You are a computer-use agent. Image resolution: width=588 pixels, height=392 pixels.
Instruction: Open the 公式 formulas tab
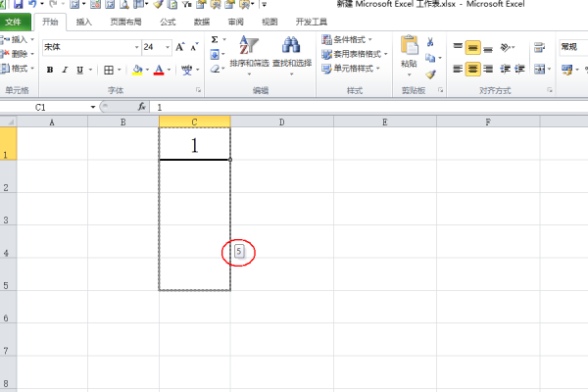[168, 21]
